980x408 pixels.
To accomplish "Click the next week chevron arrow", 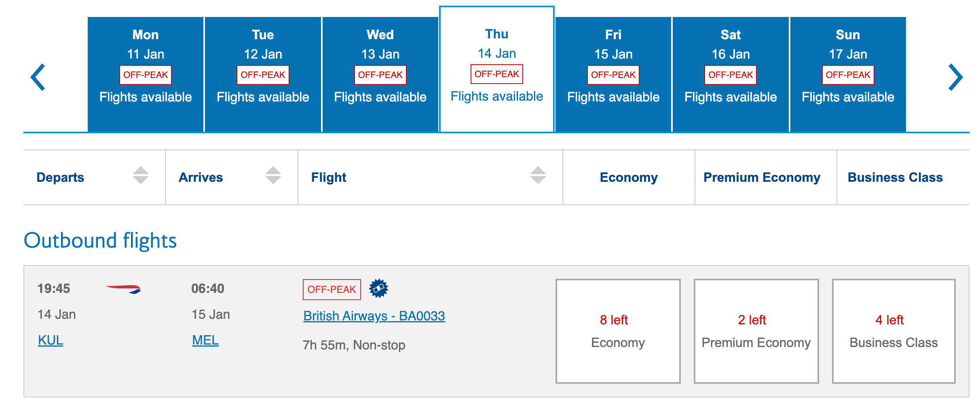I will click(x=955, y=77).
